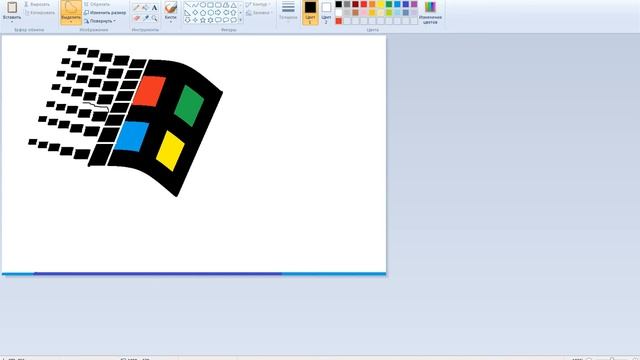The height and width of the screenshot is (360, 640).
Task: Click the Кисти brushes icon
Action: [x=171, y=7]
